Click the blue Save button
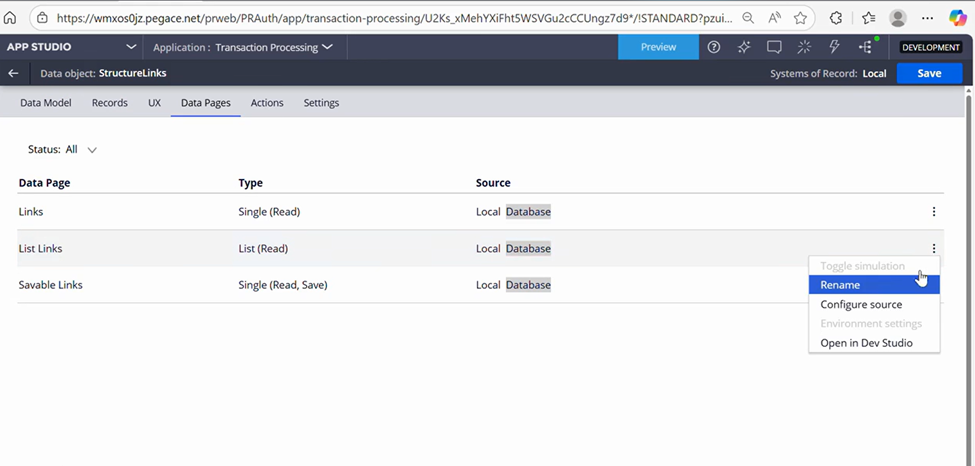The image size is (975, 466). 929,73
